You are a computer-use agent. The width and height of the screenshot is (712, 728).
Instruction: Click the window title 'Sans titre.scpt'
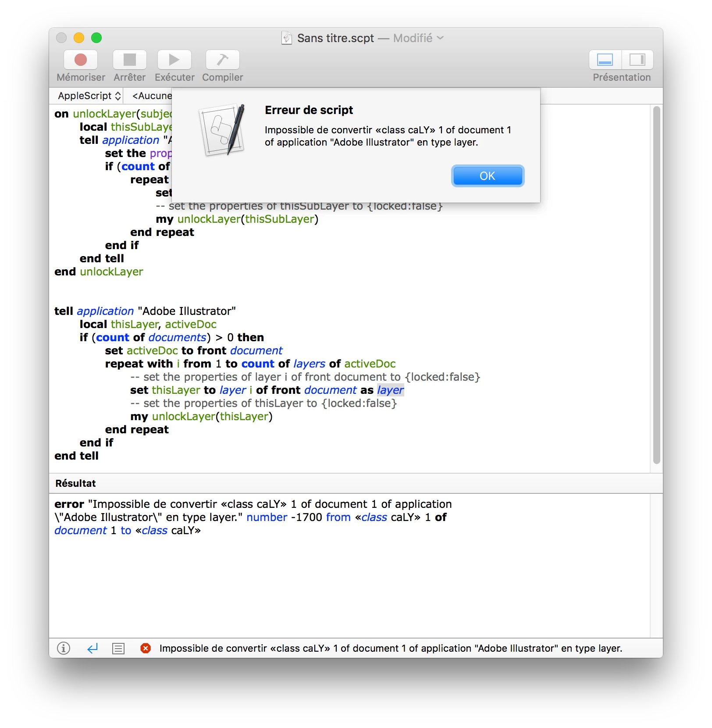[335, 38]
